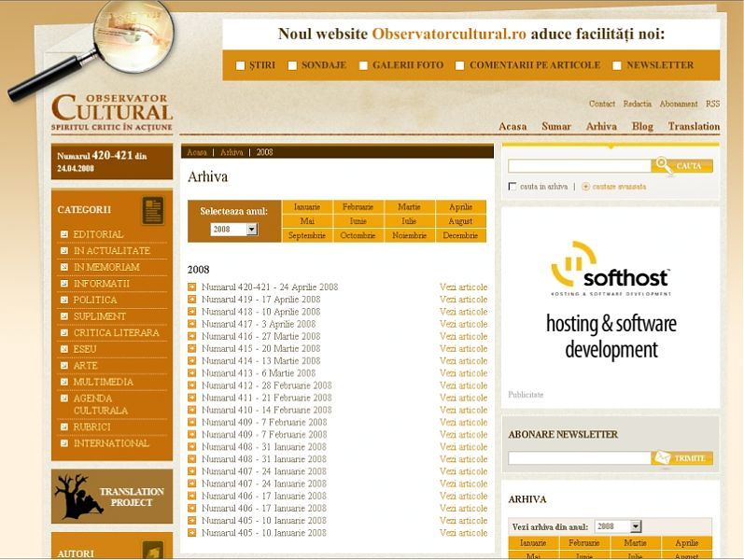Click the arrow icon beside Numarul 415
This screenshot has height=560, width=744.
point(191,348)
